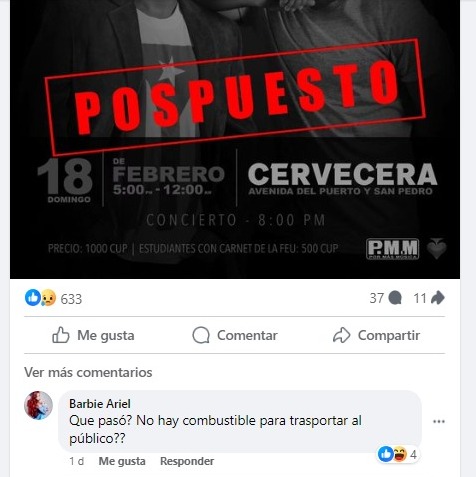Open the POSPUESTO concert poster image

(x=235, y=139)
